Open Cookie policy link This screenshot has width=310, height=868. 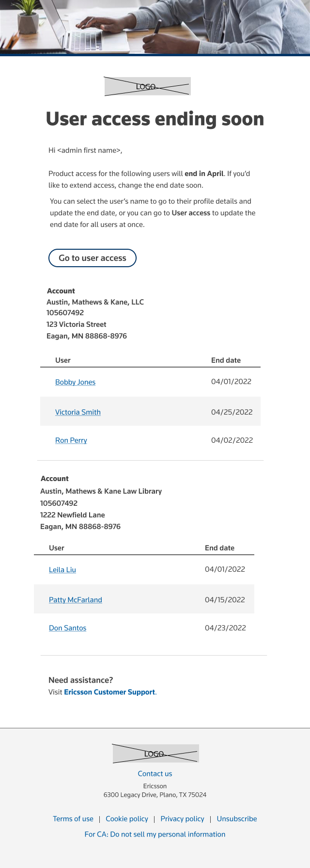click(127, 819)
